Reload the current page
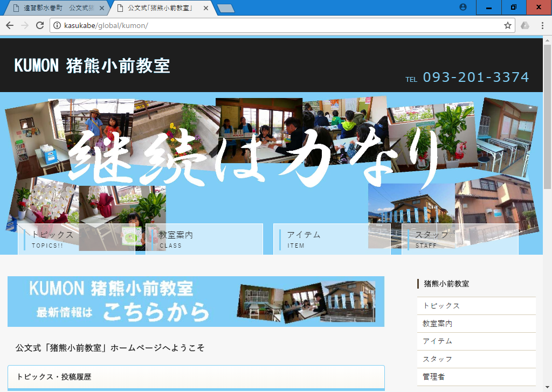552x392 pixels. click(40, 25)
